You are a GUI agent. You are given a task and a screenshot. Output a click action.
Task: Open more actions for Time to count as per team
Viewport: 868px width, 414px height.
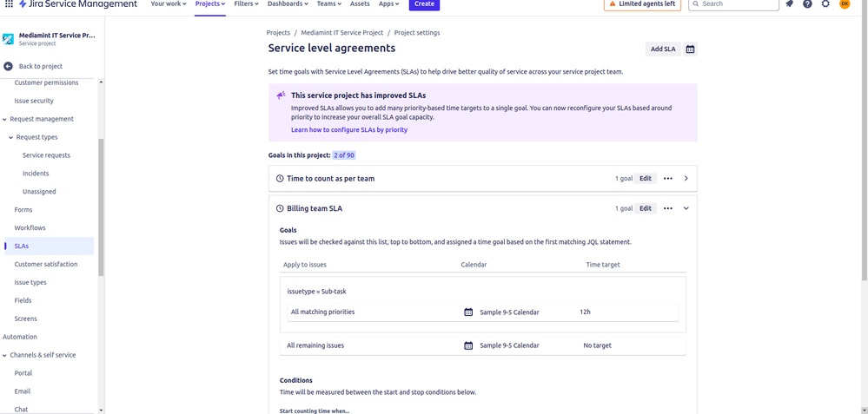pos(667,179)
